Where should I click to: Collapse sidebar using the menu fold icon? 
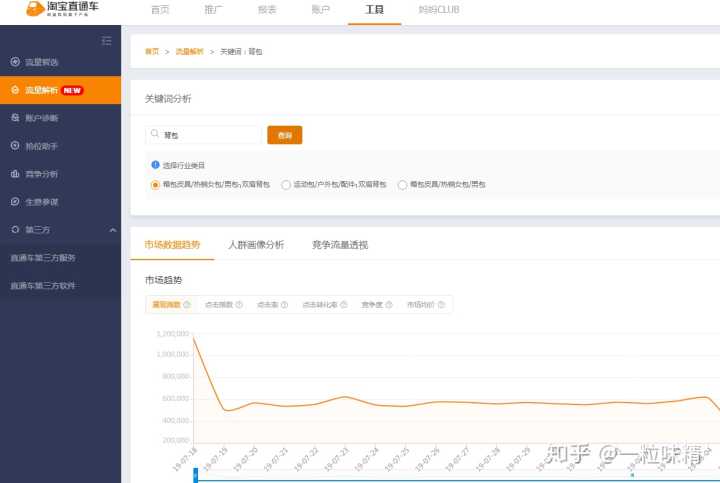[x=106, y=40]
